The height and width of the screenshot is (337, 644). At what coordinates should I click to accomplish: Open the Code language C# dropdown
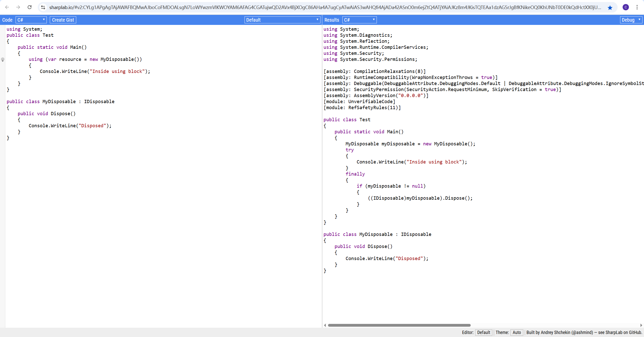click(31, 20)
